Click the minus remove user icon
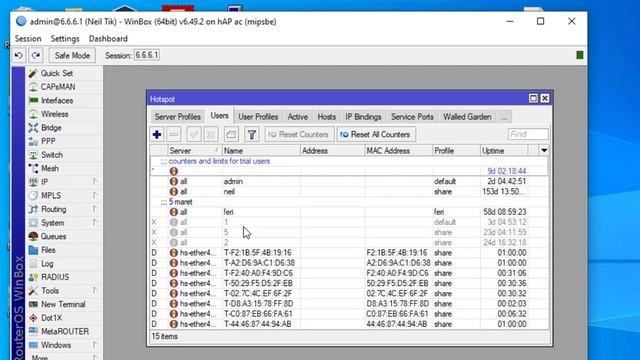640x360 pixels. (173, 134)
